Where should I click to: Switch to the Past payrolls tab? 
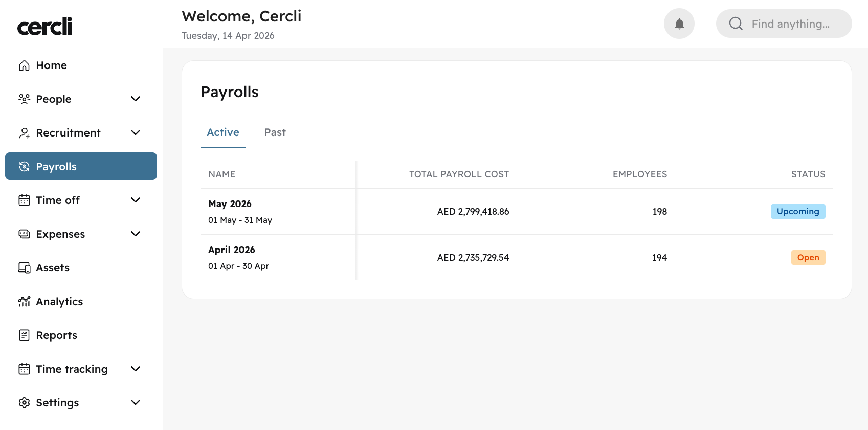[x=275, y=132]
